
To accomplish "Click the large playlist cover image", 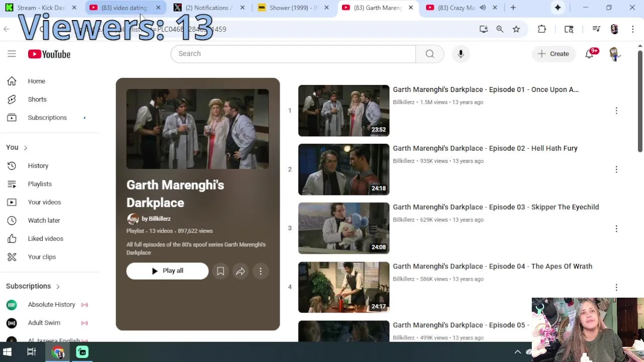I will tap(197, 129).
